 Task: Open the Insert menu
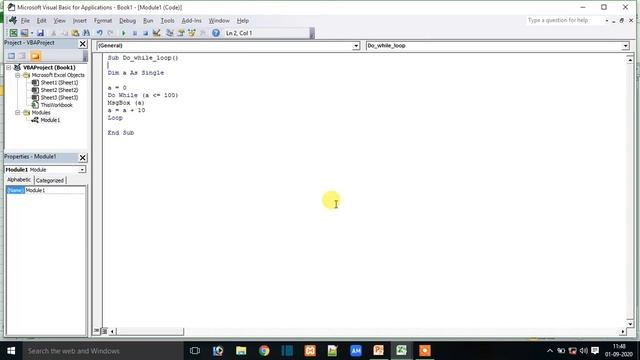(80, 20)
